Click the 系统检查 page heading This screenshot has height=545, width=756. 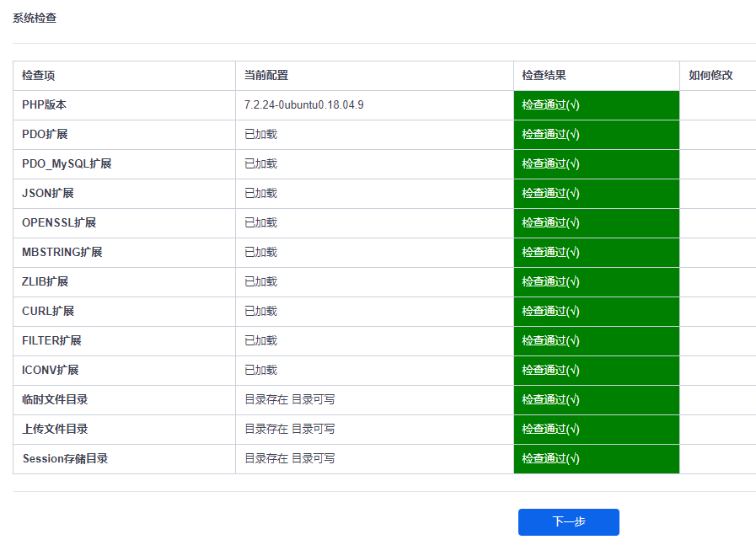(x=35, y=19)
